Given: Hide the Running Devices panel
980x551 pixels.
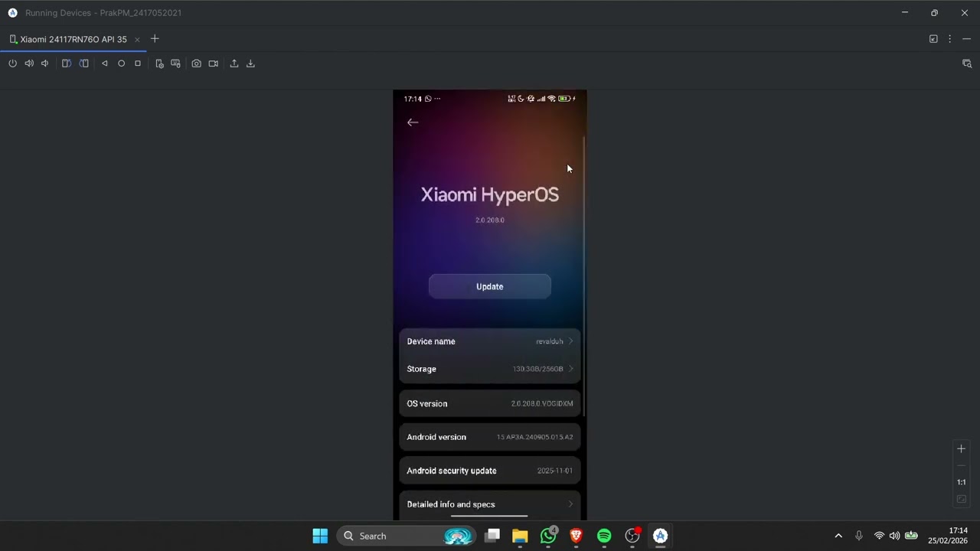Looking at the screenshot, I should (966, 39).
